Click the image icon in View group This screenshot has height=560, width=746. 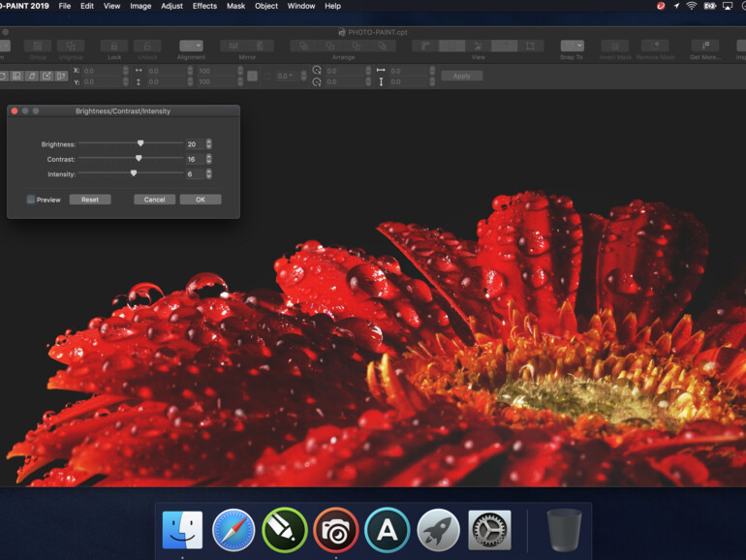click(479, 46)
